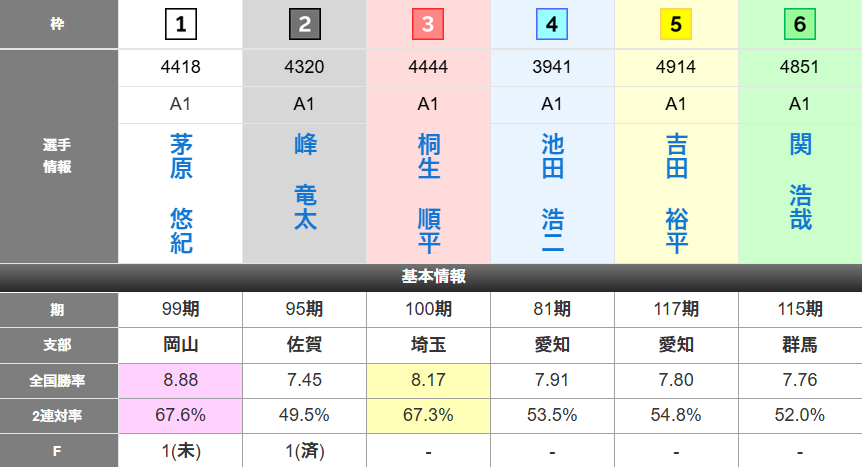Screen dimensions: 862x467
Task: Click the 全国勝率 row header
Action: pyautogui.click(x=59, y=380)
